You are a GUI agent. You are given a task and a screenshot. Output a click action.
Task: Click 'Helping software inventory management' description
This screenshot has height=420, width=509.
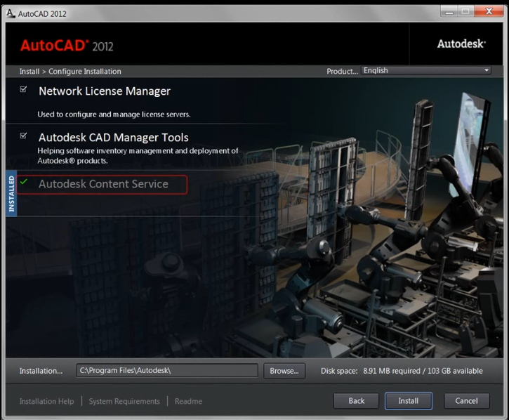(138, 156)
